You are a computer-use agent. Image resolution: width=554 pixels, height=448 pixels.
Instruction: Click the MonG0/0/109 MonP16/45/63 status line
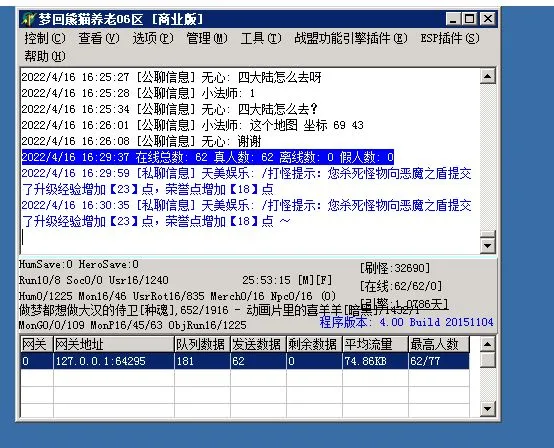coord(132,325)
